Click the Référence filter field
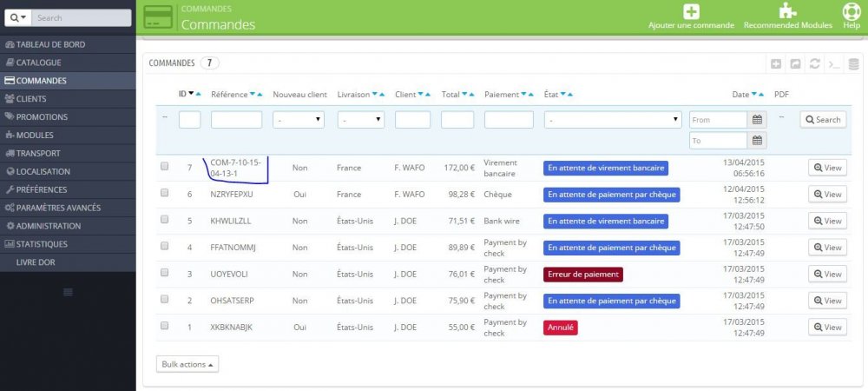The image size is (868, 391). coord(236,120)
